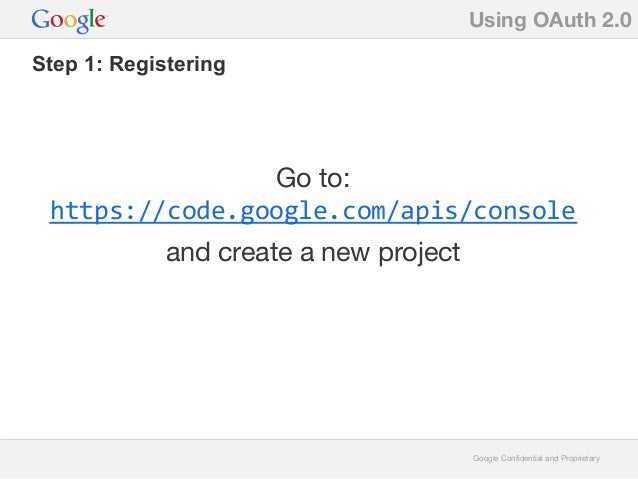Image resolution: width=638 pixels, height=479 pixels.
Task: Click the word 'create' in the body text
Action: pyautogui.click(x=255, y=253)
